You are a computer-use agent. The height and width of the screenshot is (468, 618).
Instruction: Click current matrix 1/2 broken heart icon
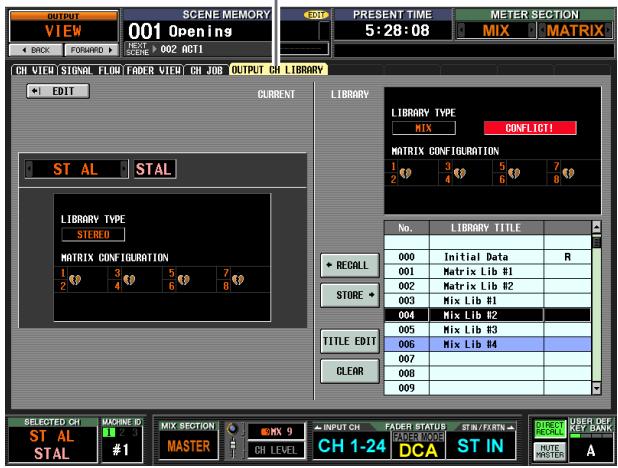coord(75,280)
